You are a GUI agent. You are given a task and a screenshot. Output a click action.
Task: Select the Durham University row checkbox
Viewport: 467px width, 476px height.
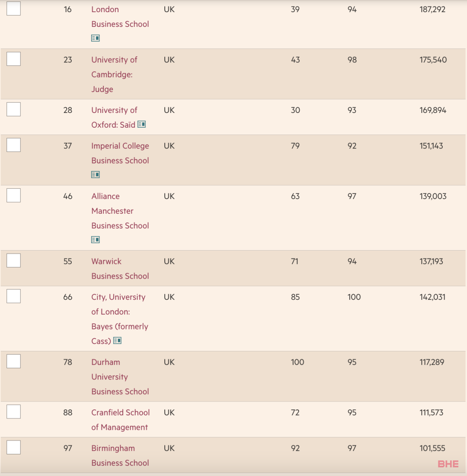pyautogui.click(x=14, y=361)
